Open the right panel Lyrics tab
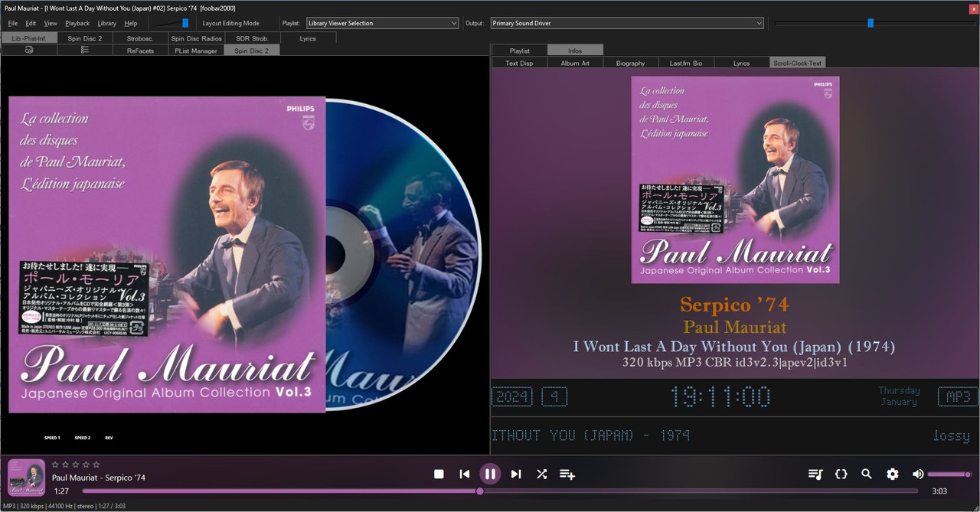Viewport: 980px width, 512px height. pos(741,63)
